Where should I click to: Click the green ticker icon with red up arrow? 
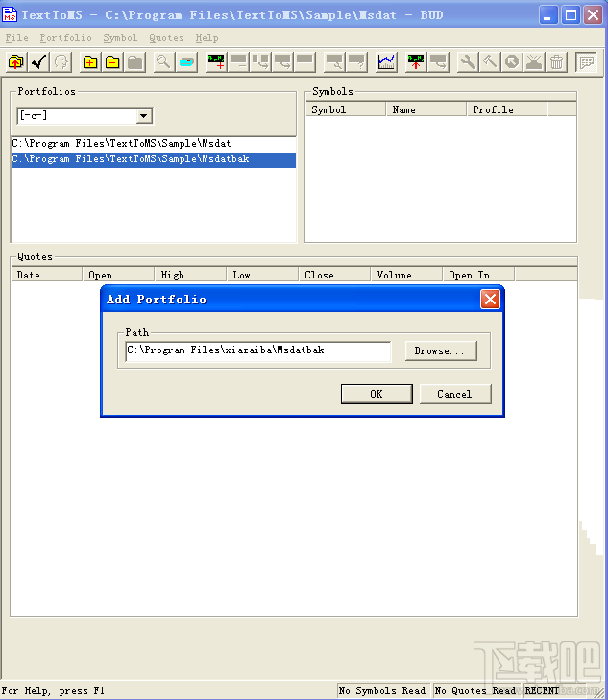pos(416,62)
